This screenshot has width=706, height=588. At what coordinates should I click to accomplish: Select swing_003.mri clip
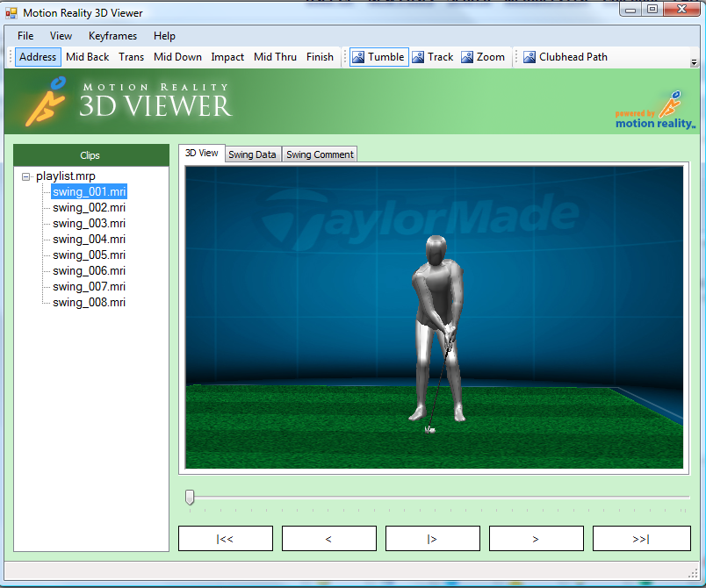coord(90,224)
